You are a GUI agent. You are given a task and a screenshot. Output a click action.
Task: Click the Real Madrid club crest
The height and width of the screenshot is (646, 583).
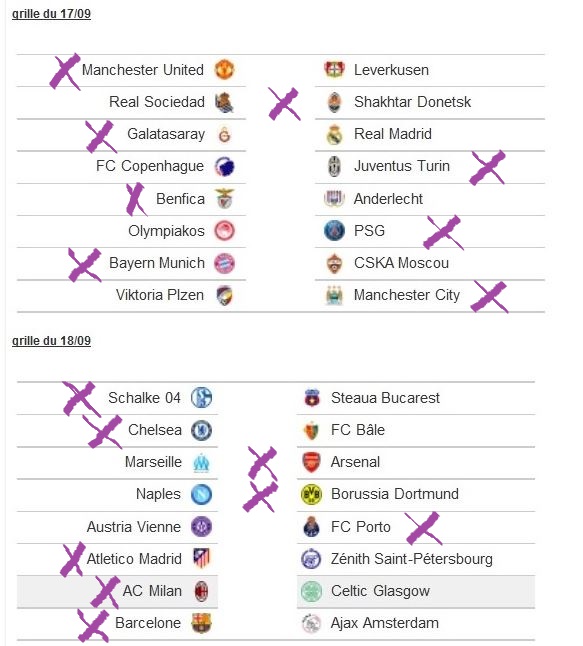(334, 134)
